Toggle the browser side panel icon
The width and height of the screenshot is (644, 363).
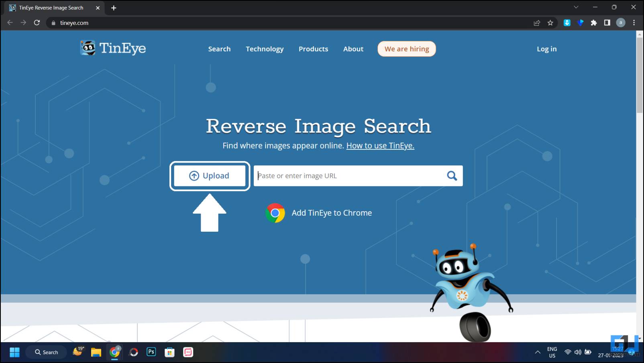607,23
